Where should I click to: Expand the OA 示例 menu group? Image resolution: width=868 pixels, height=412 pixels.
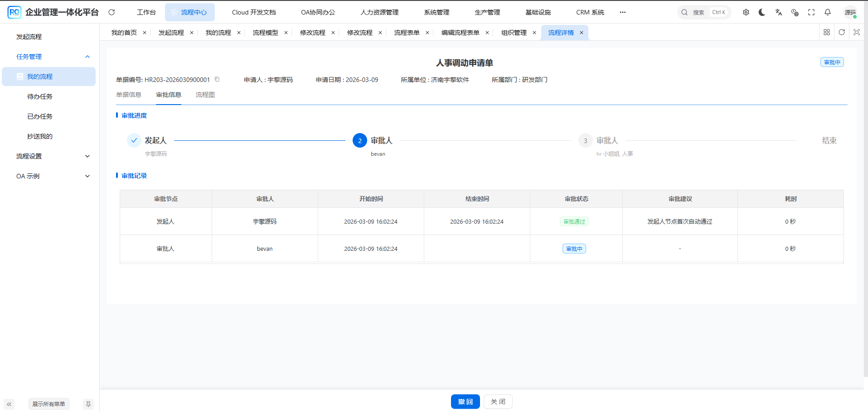87,176
